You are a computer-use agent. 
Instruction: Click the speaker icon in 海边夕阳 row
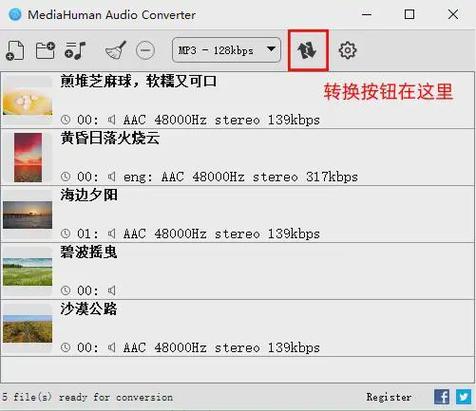click(112, 234)
